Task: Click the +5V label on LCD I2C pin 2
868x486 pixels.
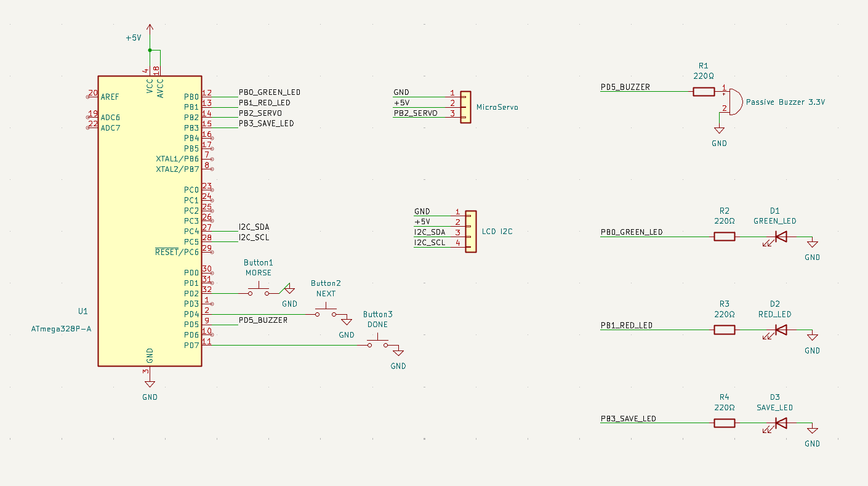Action: [x=422, y=222]
